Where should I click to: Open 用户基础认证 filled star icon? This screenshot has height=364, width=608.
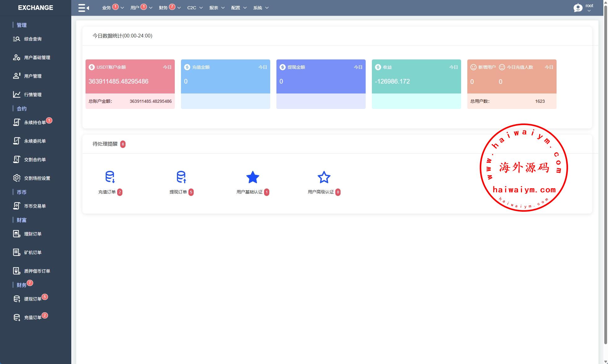coord(253,177)
